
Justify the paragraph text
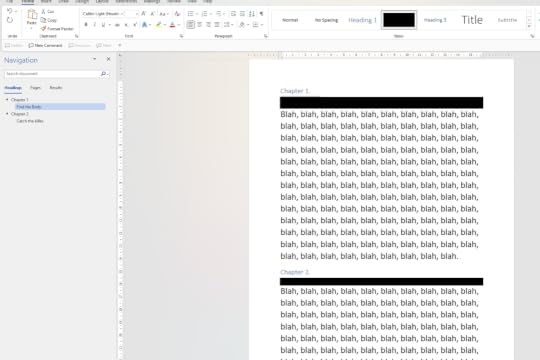pos(217,25)
